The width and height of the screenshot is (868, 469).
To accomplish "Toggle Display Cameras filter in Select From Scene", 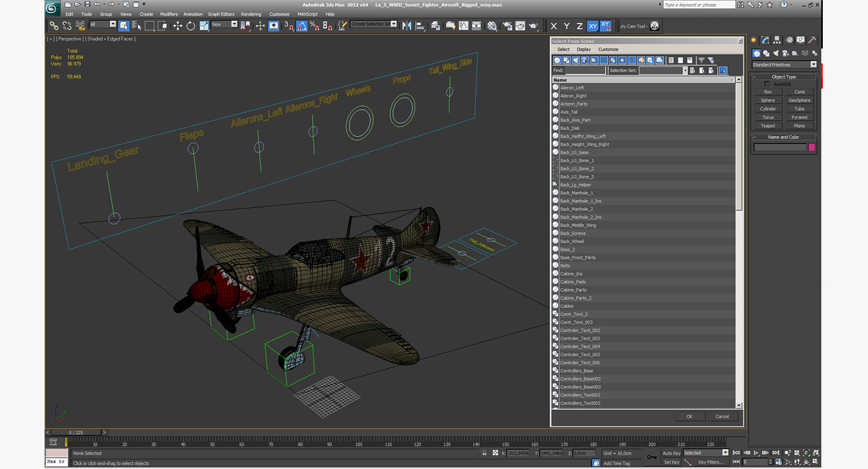I will (x=585, y=60).
